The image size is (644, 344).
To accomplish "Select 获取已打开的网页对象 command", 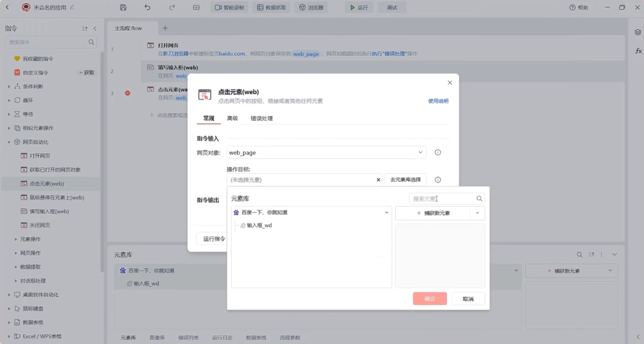I will pos(55,170).
